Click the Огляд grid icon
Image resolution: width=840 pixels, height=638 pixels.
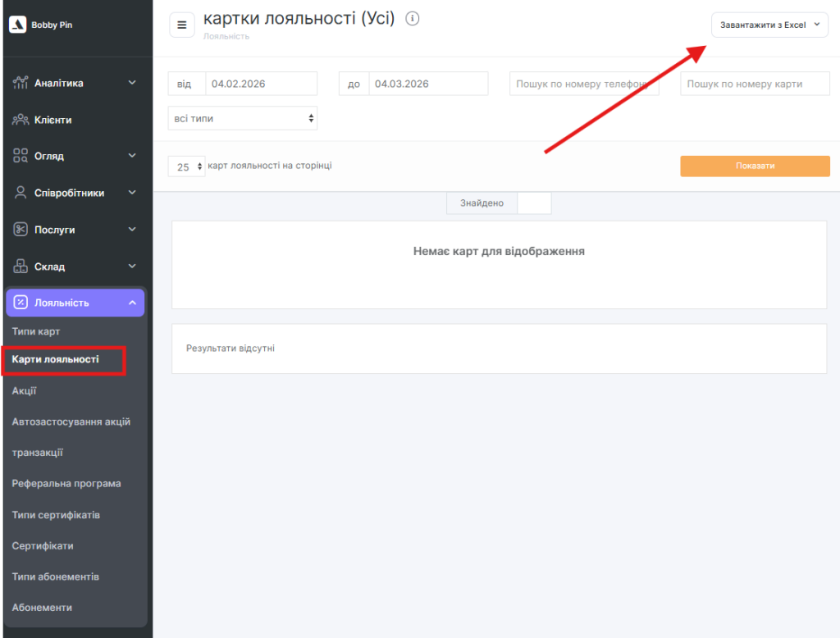21,156
